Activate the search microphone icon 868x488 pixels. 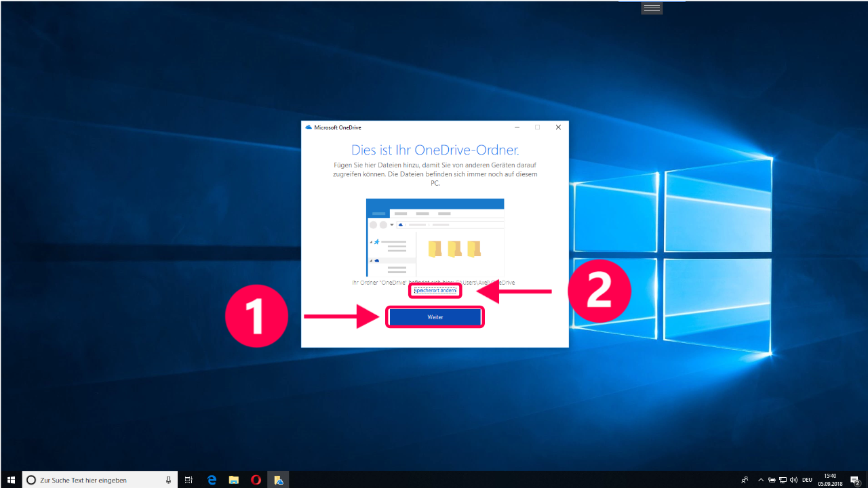point(169,480)
